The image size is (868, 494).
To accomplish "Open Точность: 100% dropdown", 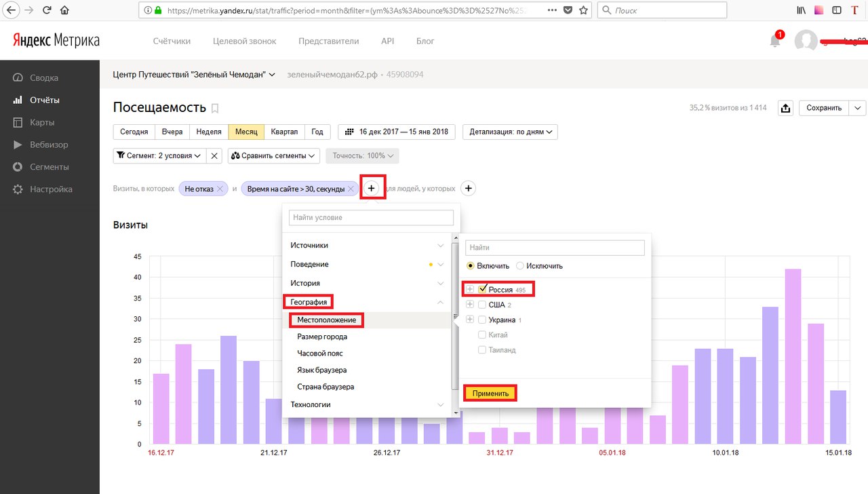I will tap(362, 155).
